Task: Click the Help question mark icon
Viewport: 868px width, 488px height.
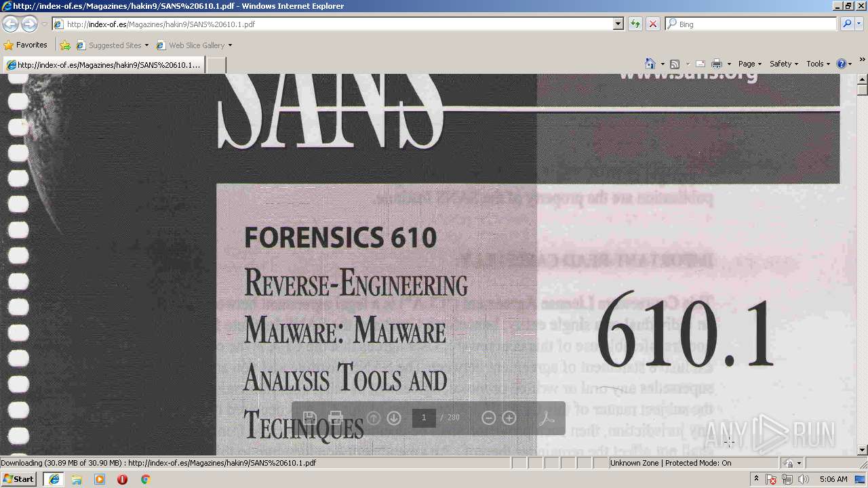Action: pyautogui.click(x=842, y=64)
